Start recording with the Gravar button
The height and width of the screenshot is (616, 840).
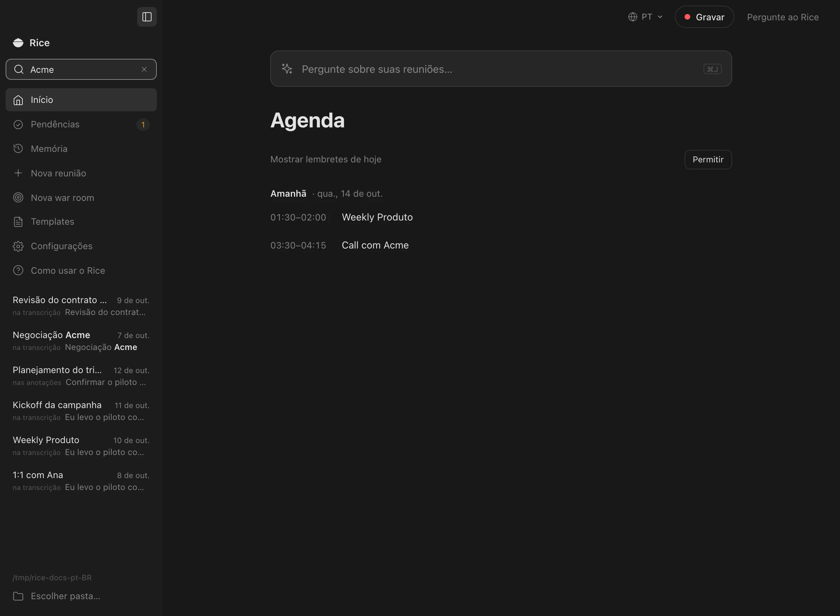pyautogui.click(x=704, y=17)
